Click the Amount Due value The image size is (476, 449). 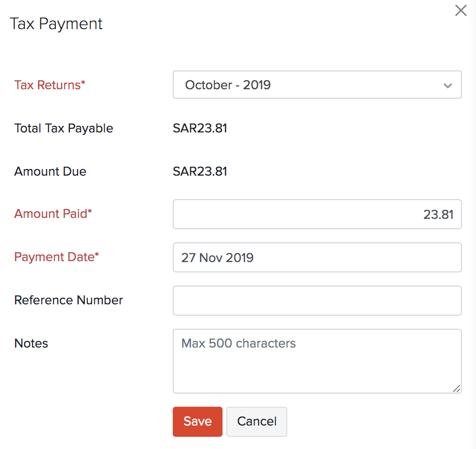tap(200, 171)
